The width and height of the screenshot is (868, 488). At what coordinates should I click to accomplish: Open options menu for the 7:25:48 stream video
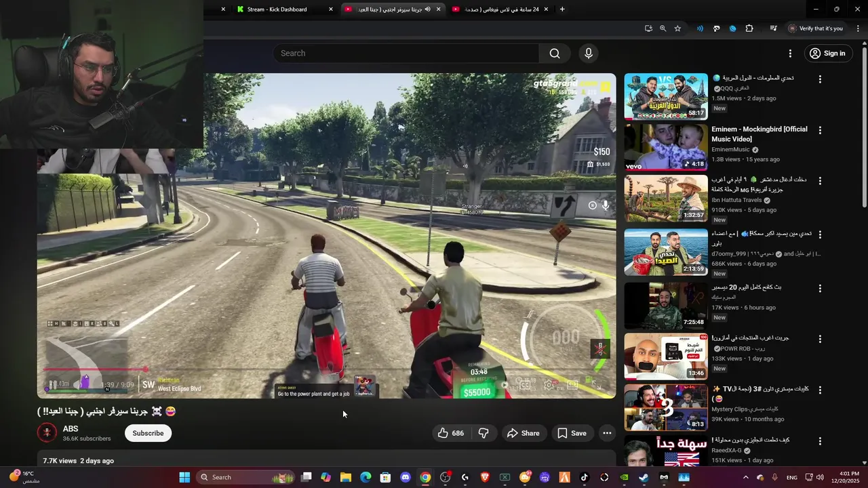click(x=820, y=288)
